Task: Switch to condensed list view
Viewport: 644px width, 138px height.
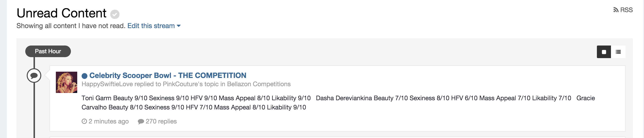Action: tap(618, 52)
